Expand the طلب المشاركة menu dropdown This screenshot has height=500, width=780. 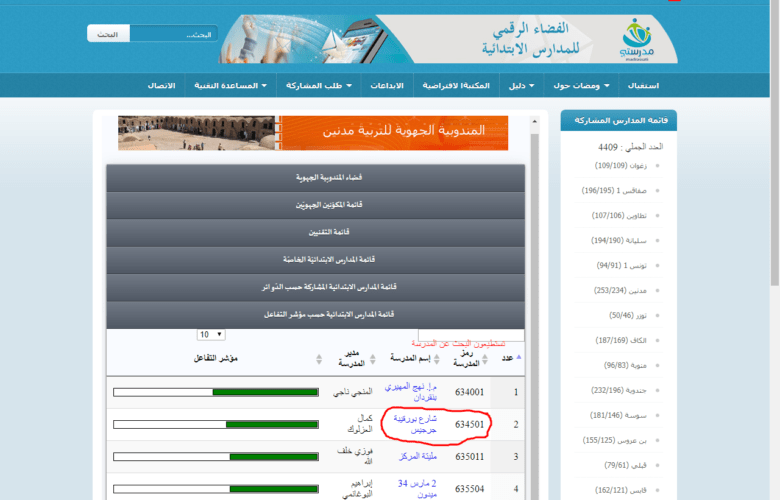click(315, 86)
